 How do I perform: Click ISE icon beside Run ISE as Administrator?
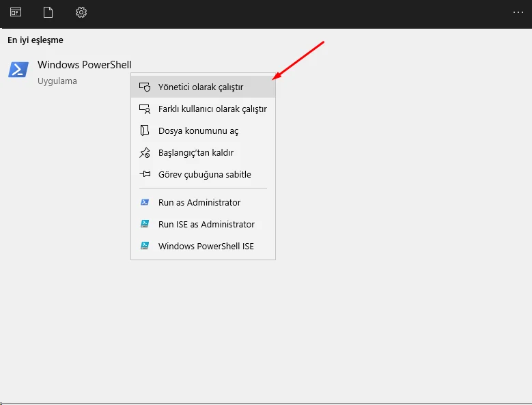(x=145, y=224)
